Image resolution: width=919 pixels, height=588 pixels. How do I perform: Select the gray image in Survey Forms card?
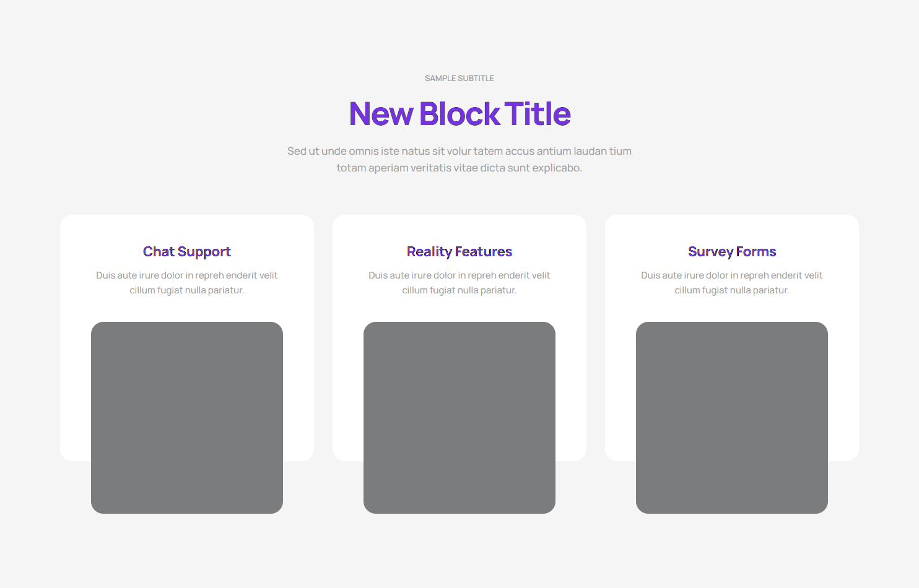click(731, 417)
